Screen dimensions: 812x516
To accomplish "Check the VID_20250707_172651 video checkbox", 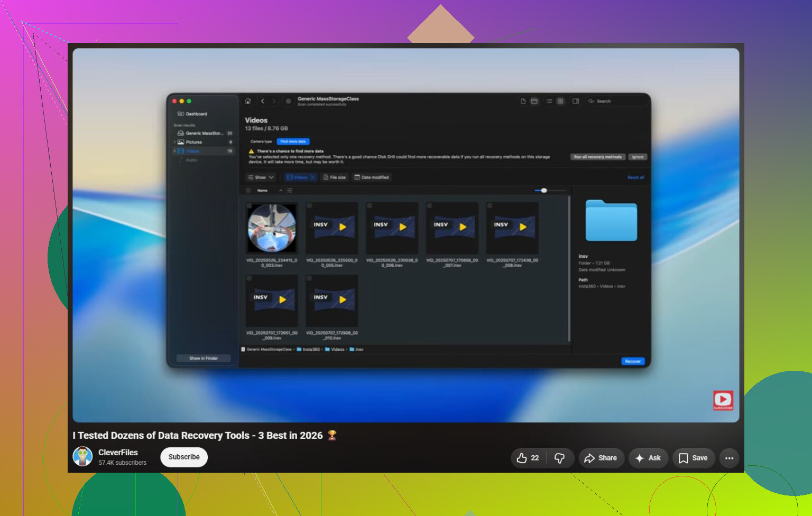I will click(249, 278).
